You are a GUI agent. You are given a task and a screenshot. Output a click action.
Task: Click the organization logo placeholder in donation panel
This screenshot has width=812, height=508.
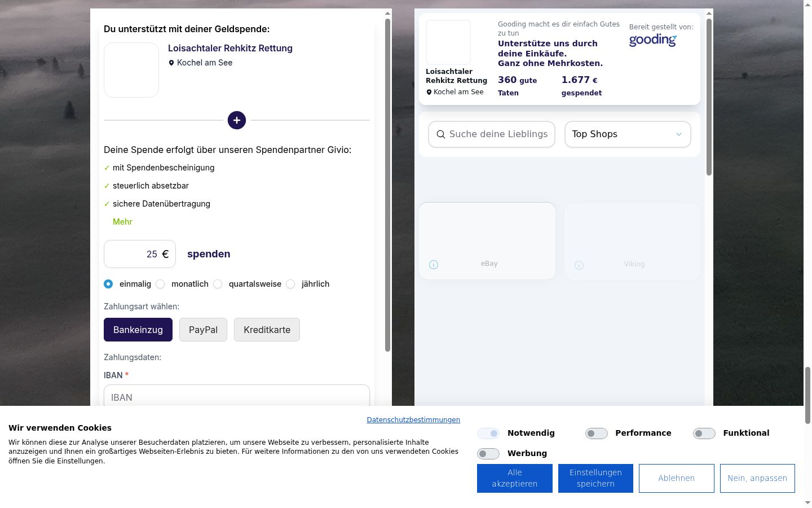131,70
